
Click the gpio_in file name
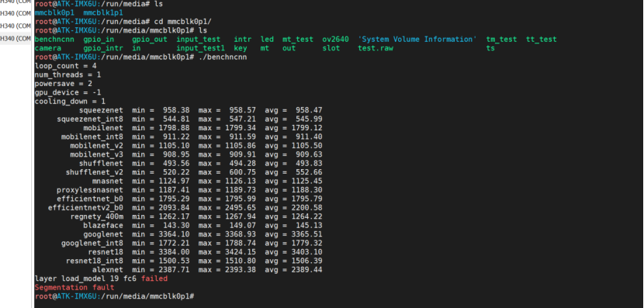(99, 40)
